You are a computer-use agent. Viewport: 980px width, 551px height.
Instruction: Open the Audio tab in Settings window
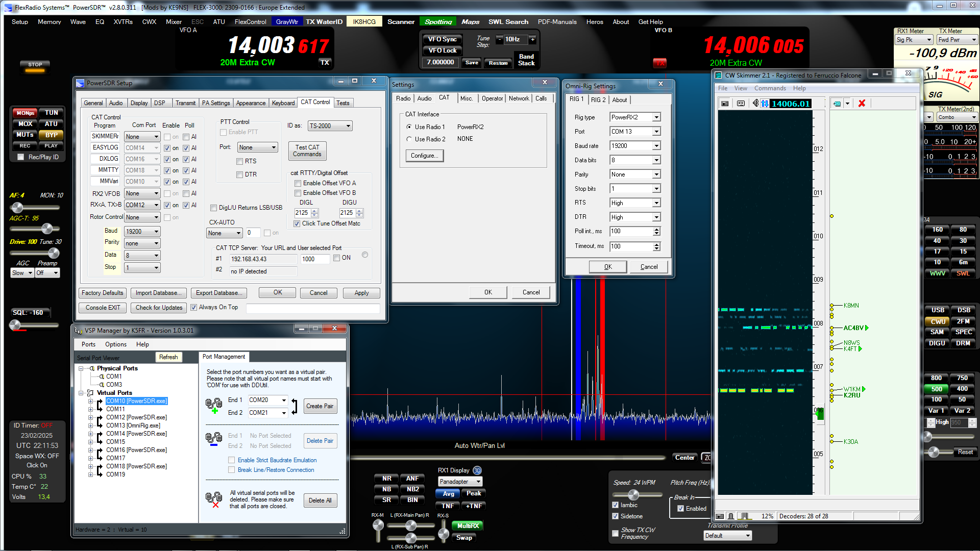424,98
